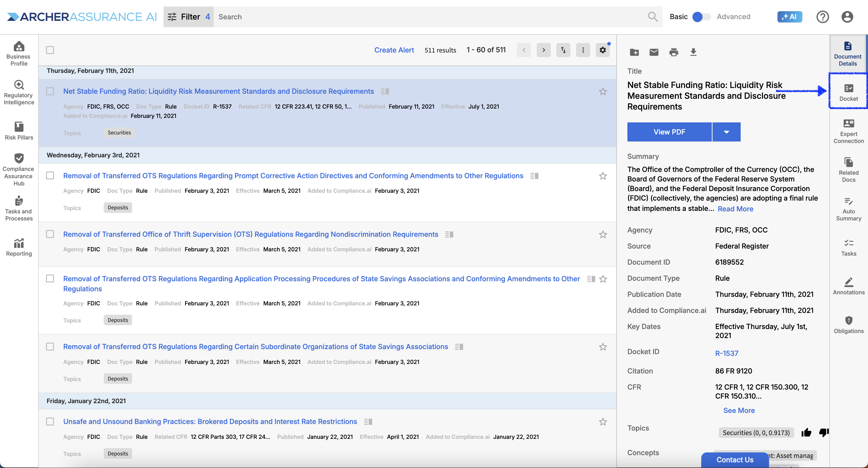This screenshot has width=868, height=468.
Task: Switch to the Document Details tab
Action: click(847, 54)
